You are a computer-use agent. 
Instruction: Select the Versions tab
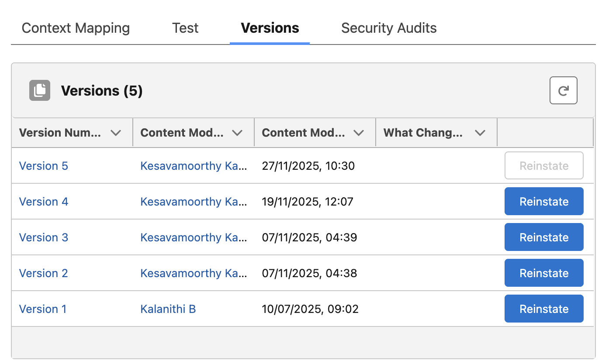[270, 28]
